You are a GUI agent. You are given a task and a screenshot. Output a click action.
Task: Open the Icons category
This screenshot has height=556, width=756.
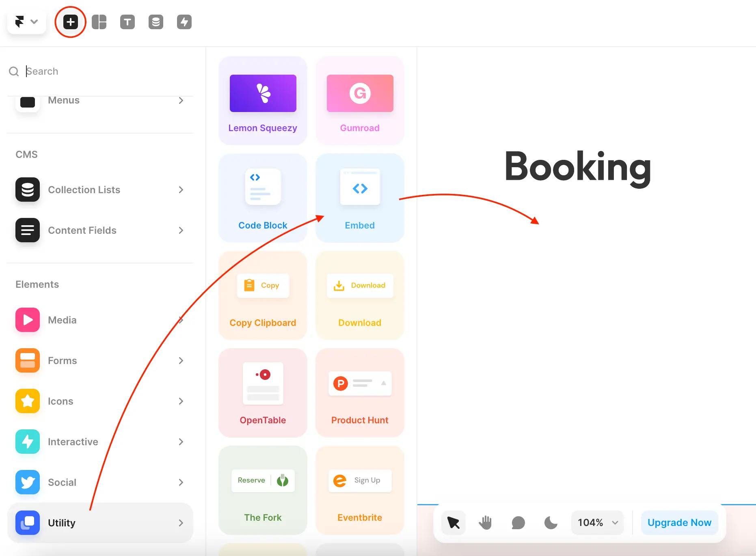[100, 401]
